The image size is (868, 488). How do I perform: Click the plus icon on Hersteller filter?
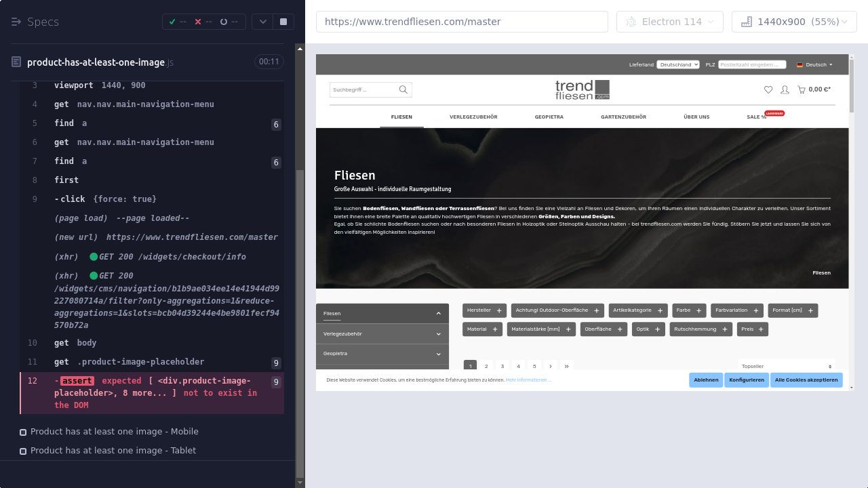(x=499, y=310)
